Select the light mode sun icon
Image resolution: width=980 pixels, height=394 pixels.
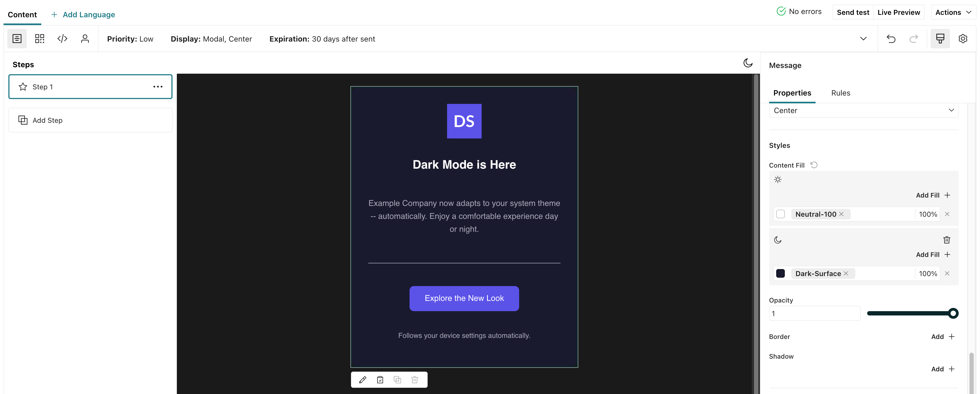tap(778, 179)
